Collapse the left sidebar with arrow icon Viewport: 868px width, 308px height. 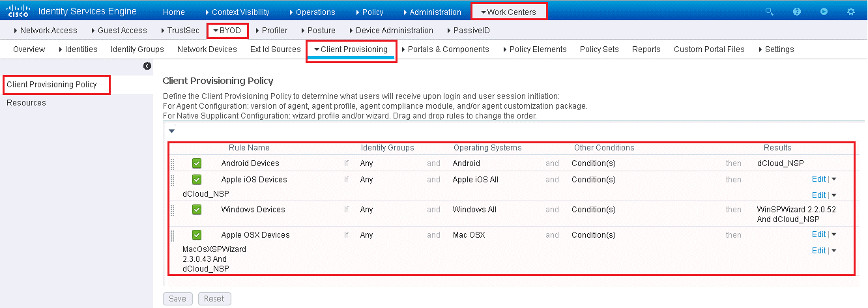point(147,66)
